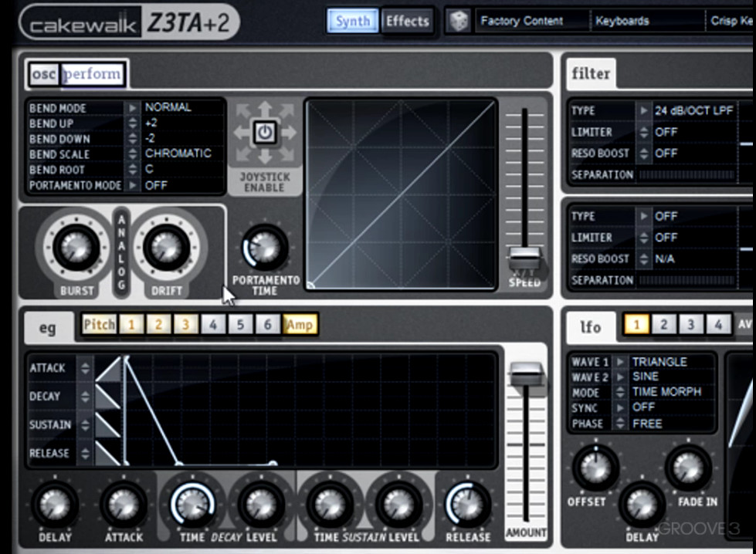Click the envelope Release knob

click(467, 505)
